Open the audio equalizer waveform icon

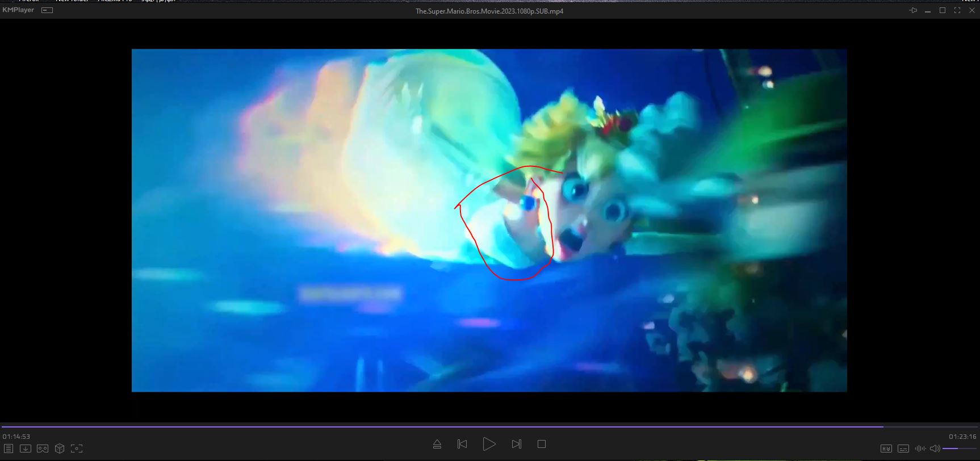920,449
